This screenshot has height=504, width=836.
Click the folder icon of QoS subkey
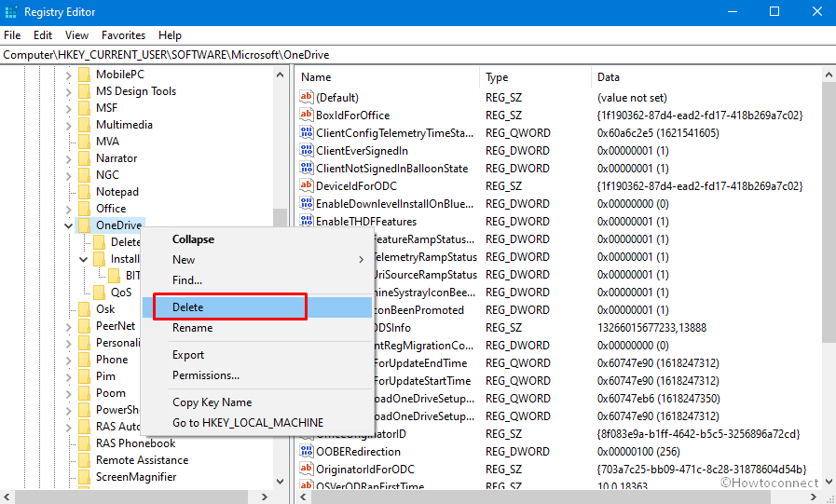pyautogui.click(x=99, y=293)
